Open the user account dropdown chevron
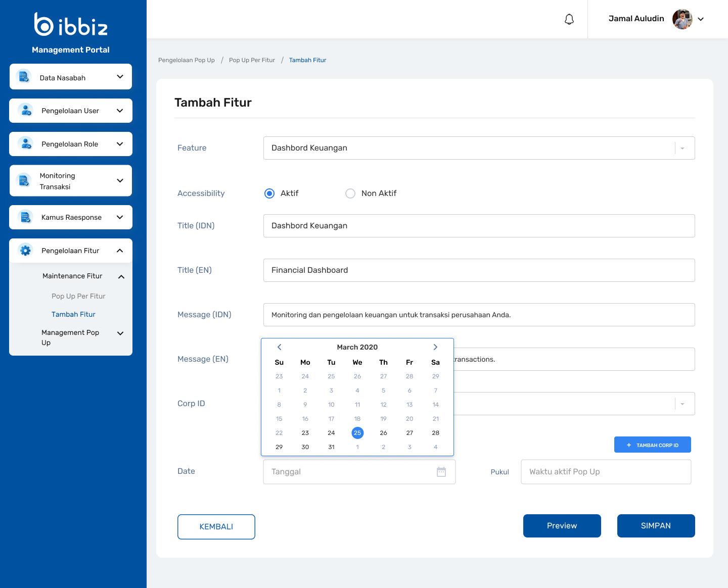Image resolution: width=728 pixels, height=588 pixels. [x=701, y=19]
